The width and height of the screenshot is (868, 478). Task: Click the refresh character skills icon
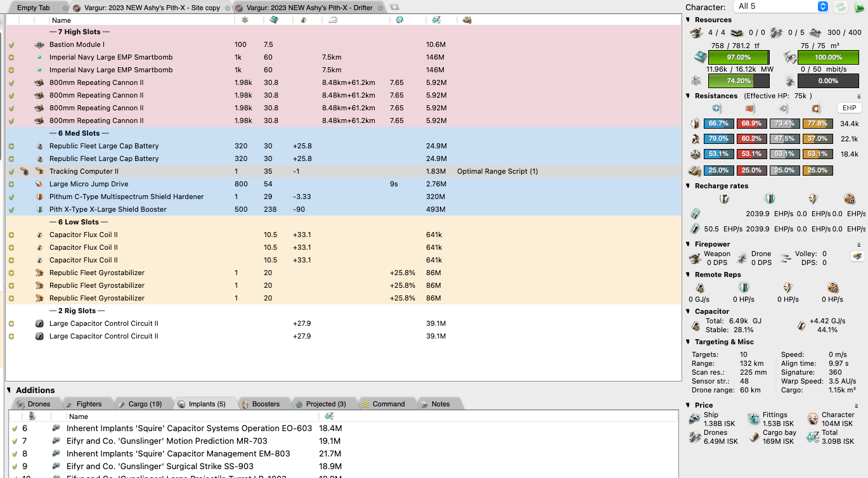pos(841,7)
